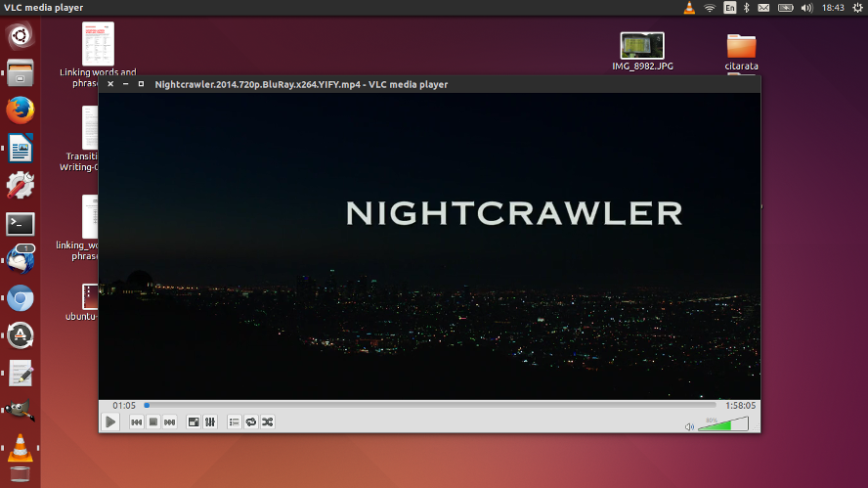
Task: Open the mail messaging indicator
Action: pyautogui.click(x=763, y=8)
